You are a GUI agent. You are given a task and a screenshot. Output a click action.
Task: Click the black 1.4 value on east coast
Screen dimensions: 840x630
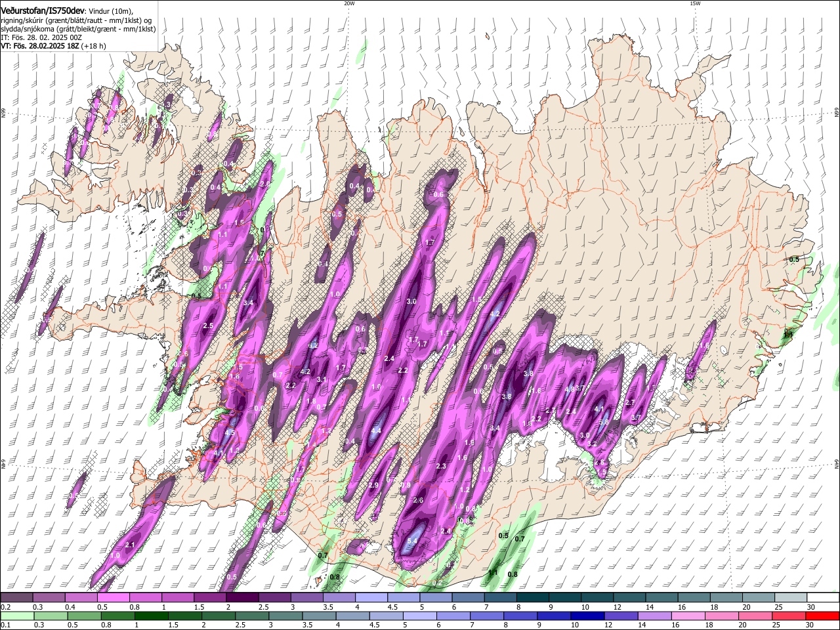[x=788, y=335]
